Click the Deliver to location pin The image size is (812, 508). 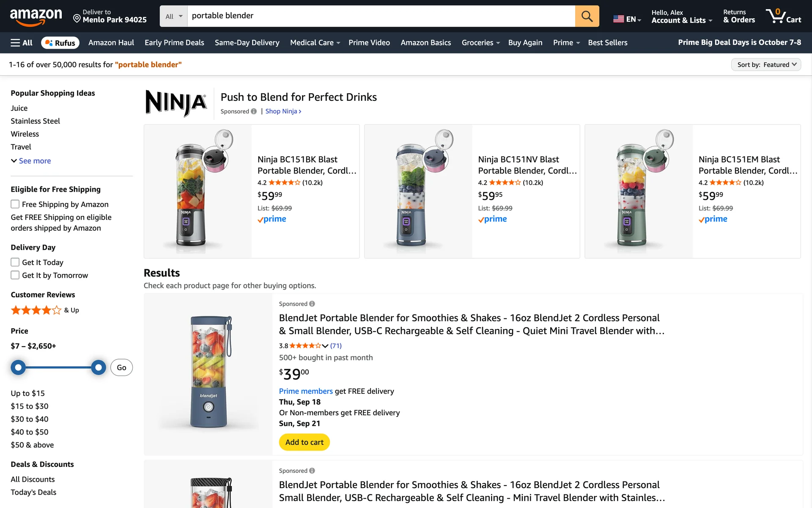[x=77, y=18]
